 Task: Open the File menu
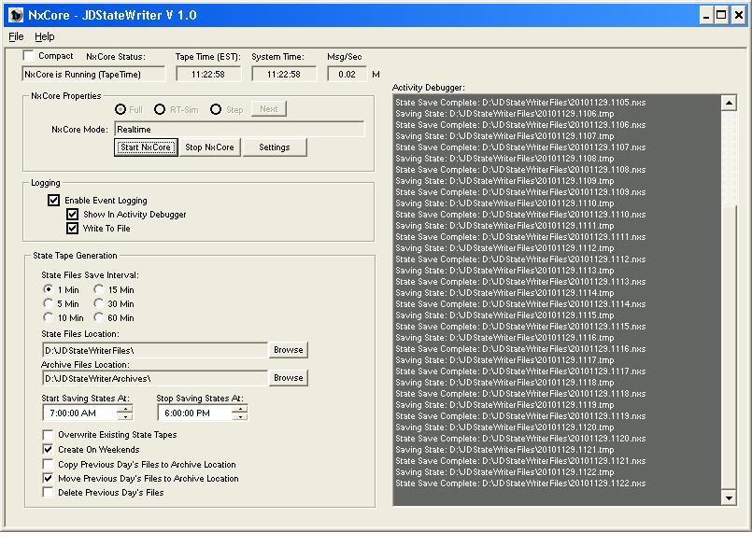point(16,36)
